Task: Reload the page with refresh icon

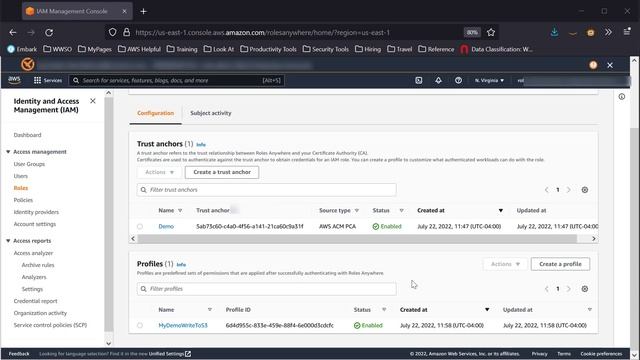Action: click(x=49, y=32)
